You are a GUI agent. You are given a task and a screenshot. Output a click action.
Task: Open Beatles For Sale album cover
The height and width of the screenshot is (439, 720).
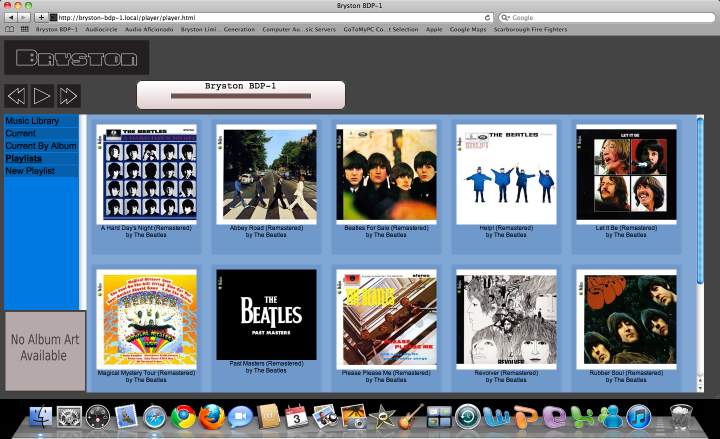(x=386, y=174)
